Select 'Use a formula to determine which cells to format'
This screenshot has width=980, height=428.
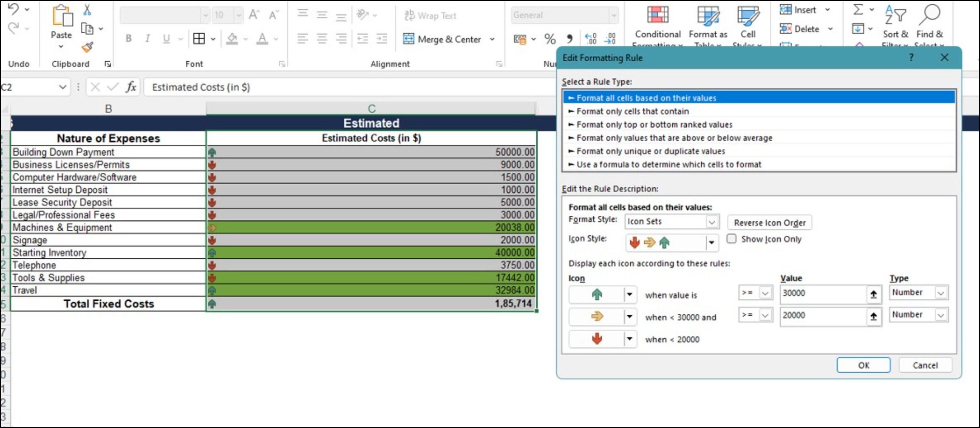pos(759,164)
